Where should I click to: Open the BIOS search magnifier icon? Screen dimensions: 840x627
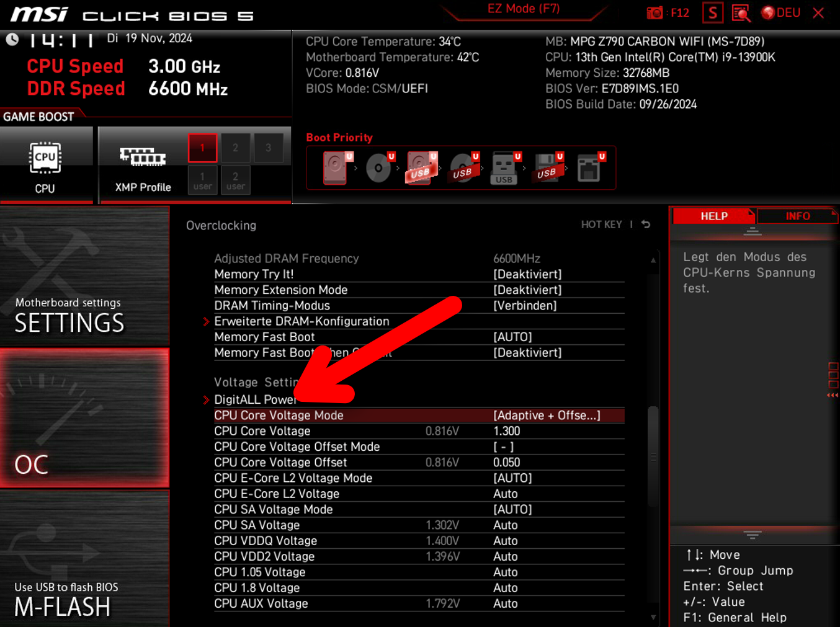(741, 12)
